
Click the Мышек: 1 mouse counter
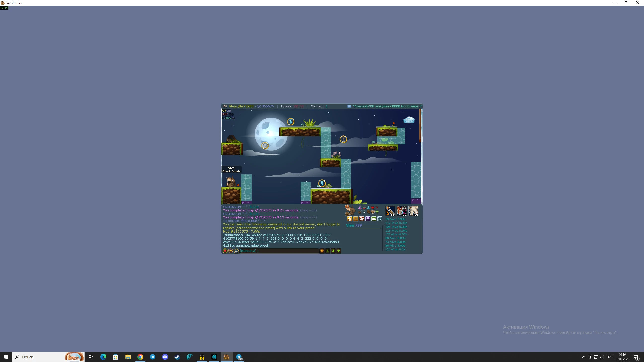319,106
